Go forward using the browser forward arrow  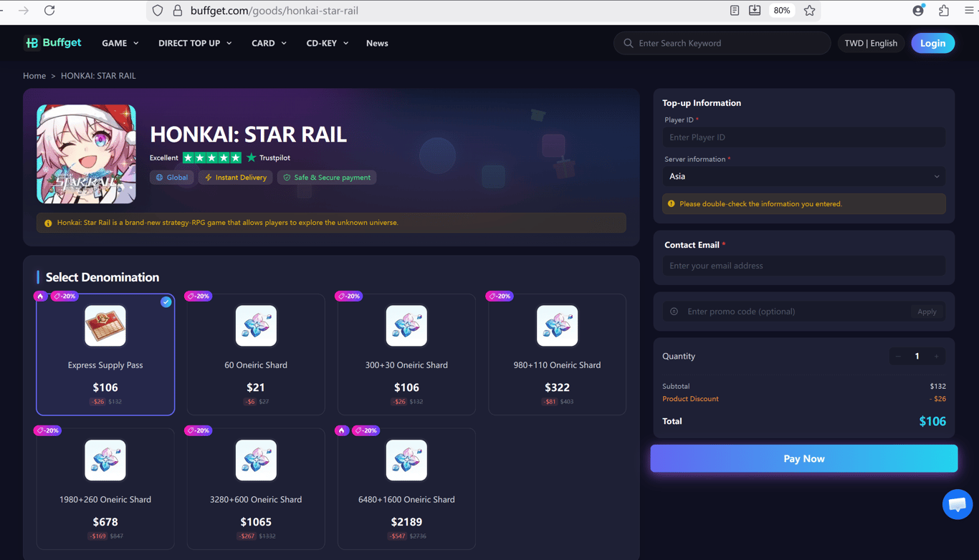(x=24, y=11)
